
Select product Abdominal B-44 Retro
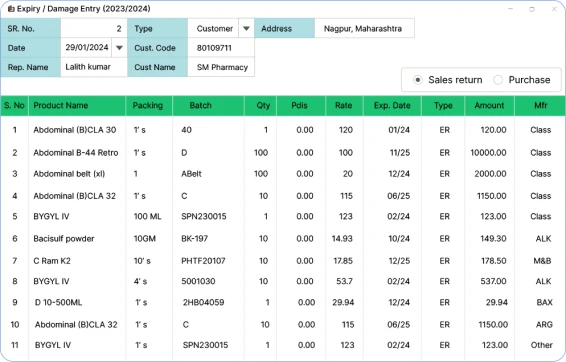pos(76,153)
